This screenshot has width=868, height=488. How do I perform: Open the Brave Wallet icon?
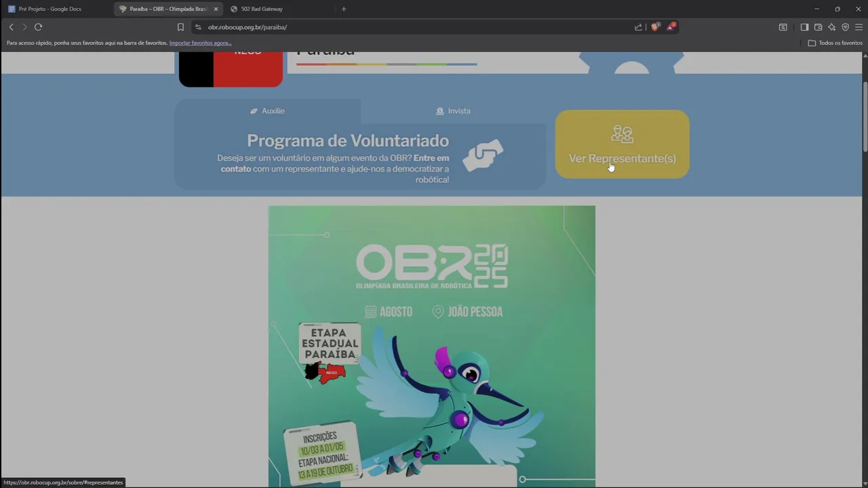[x=818, y=27]
